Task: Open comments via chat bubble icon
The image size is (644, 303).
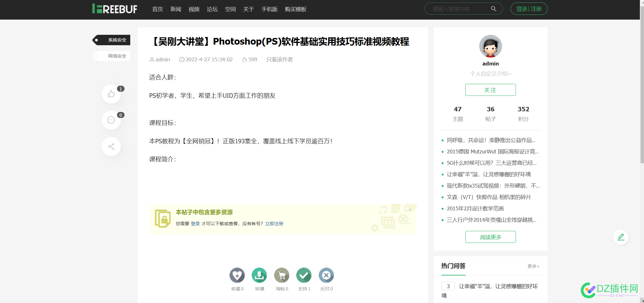Action: 111,120
